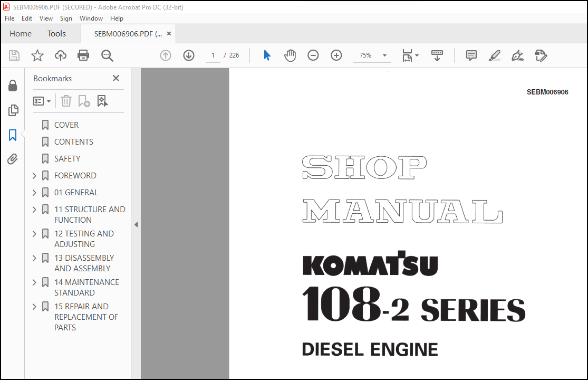Open fit page options icon
This screenshot has height=380, width=588.
point(410,55)
